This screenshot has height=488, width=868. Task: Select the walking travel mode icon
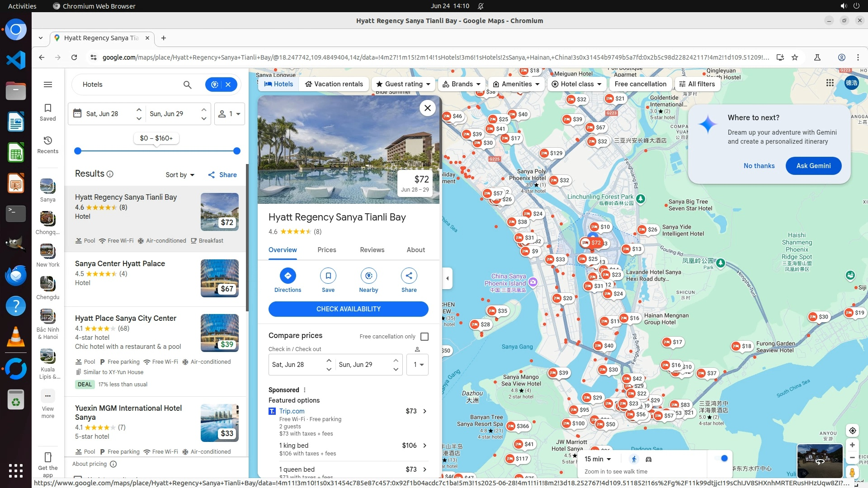coord(634,459)
